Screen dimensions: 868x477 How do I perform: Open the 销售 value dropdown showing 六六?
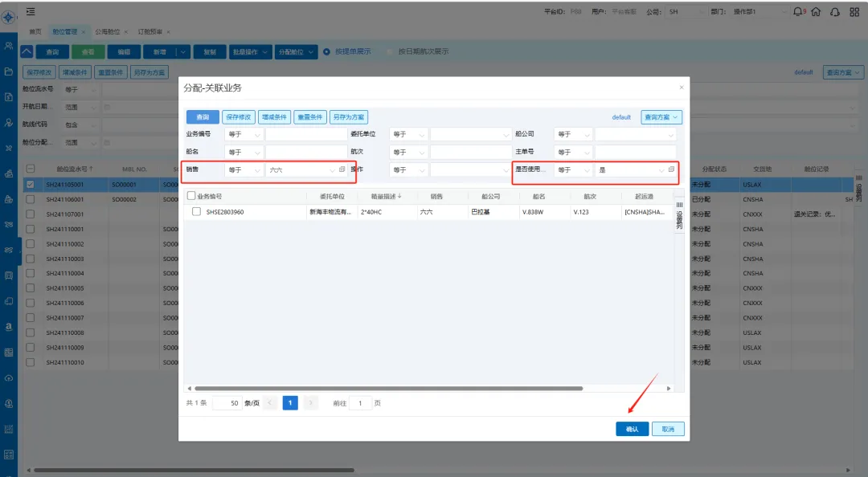click(332, 170)
